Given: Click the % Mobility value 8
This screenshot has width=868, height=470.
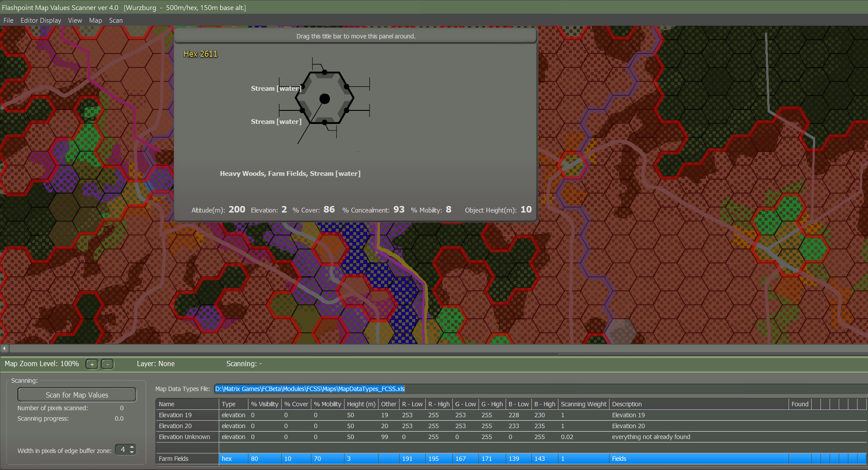Looking at the screenshot, I should coord(448,209).
